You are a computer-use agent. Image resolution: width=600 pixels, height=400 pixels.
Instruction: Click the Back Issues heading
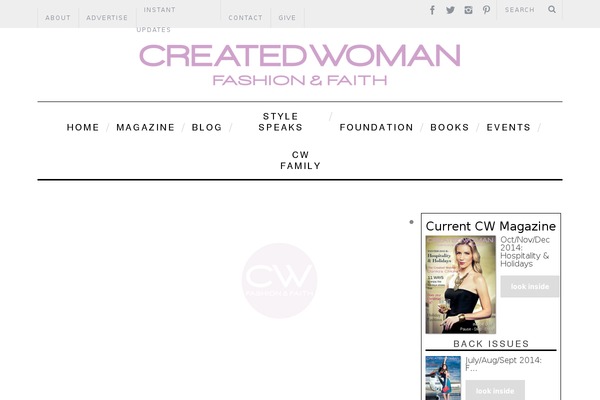pyautogui.click(x=491, y=344)
